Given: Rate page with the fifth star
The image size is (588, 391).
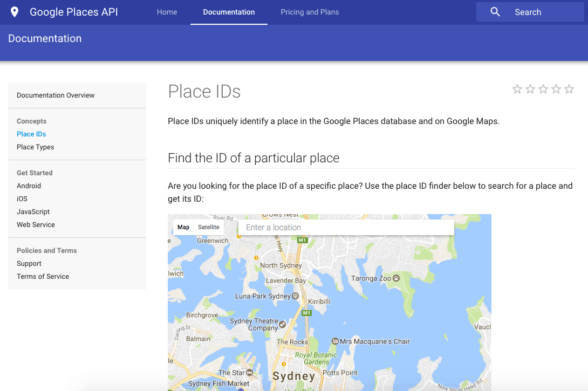Looking at the screenshot, I should [569, 89].
